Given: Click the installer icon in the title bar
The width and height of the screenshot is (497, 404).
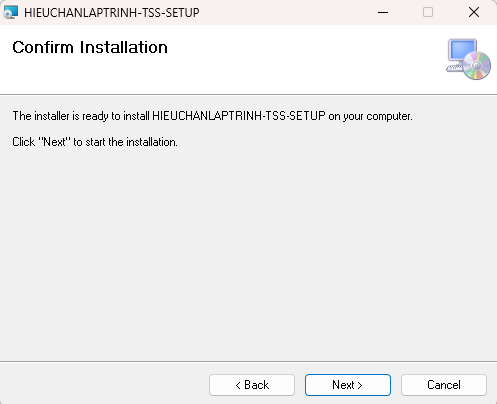Looking at the screenshot, I should coord(10,12).
